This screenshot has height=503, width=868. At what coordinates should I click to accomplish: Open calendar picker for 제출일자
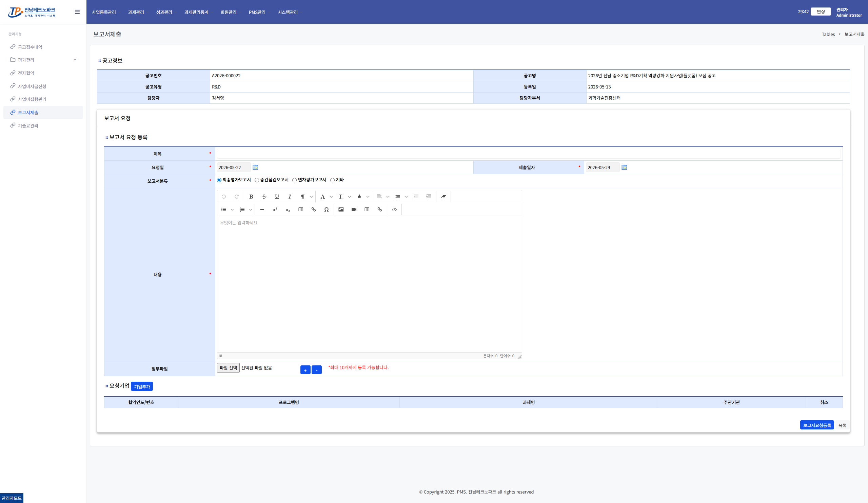click(624, 167)
